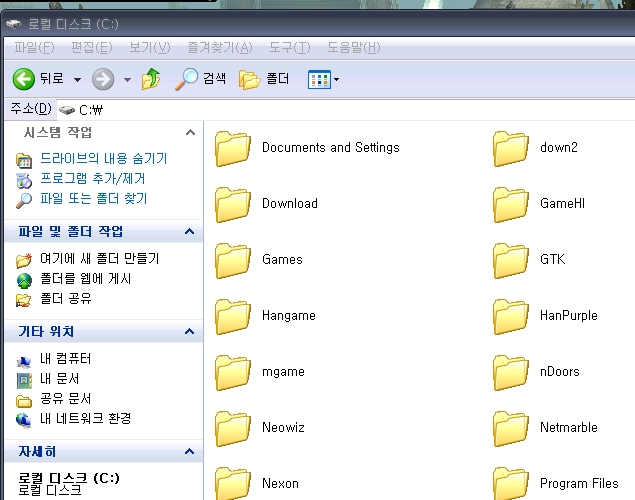Image resolution: width=635 pixels, height=500 pixels.
Task: Open the 도구(T) menu
Action: click(x=290, y=47)
